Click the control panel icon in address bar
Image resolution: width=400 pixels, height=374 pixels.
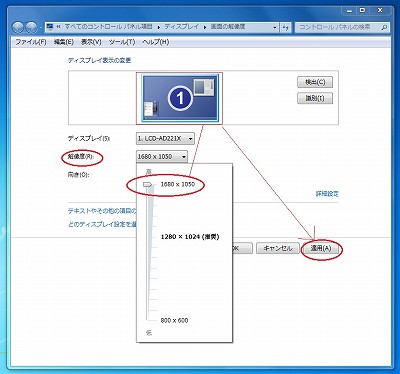tap(50, 27)
